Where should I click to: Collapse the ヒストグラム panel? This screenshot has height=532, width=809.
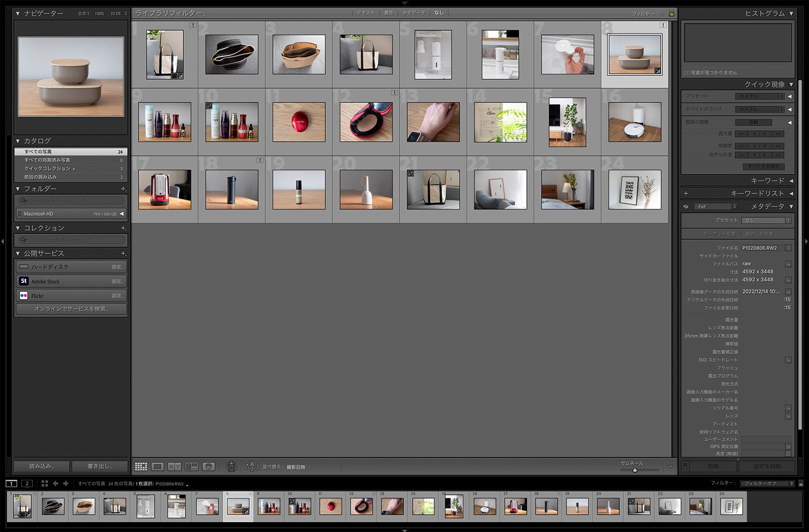pyautogui.click(x=791, y=13)
